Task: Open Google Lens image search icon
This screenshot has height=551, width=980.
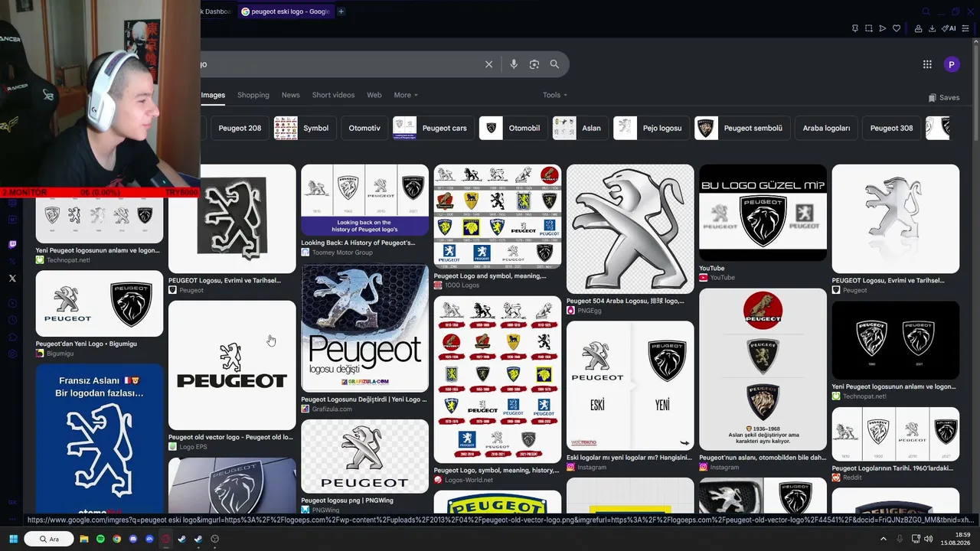Action: 534,64
